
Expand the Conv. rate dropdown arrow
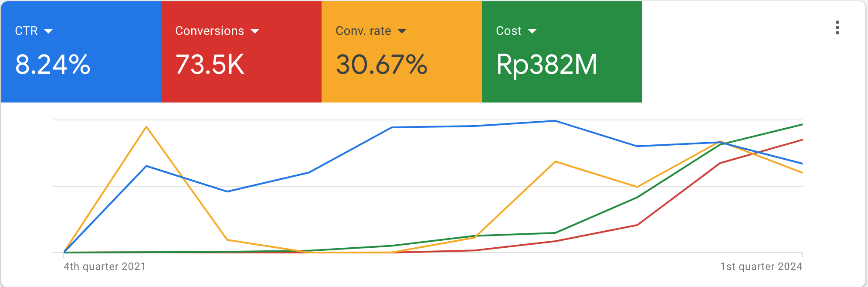click(x=402, y=31)
